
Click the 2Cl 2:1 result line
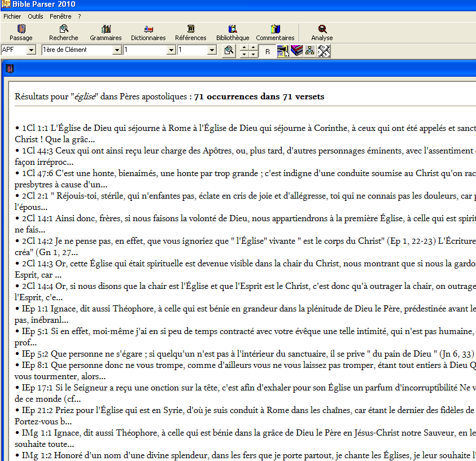pyautogui.click(x=245, y=201)
